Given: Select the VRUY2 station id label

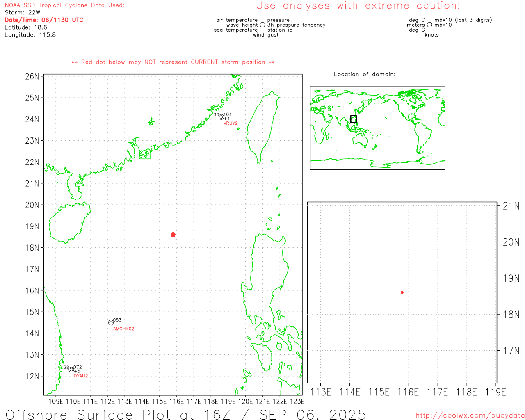Looking at the screenshot, I should (x=231, y=123).
